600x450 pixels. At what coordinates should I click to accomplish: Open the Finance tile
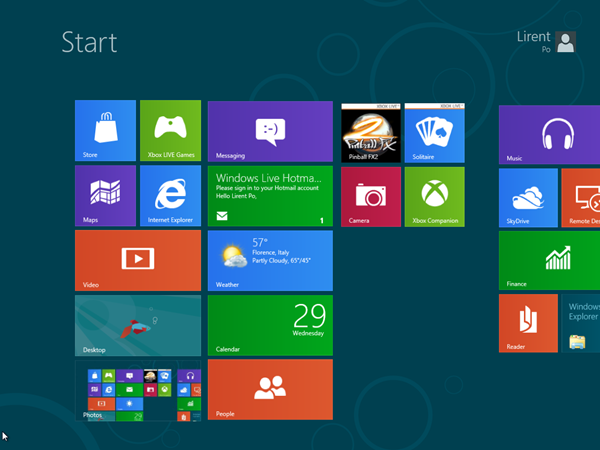pos(549,260)
